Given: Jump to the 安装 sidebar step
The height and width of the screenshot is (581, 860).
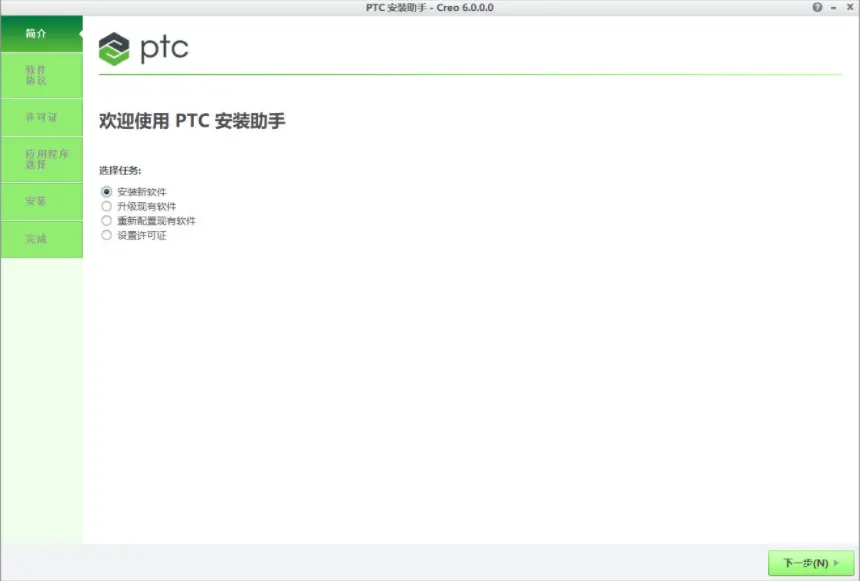Looking at the screenshot, I should point(42,201).
